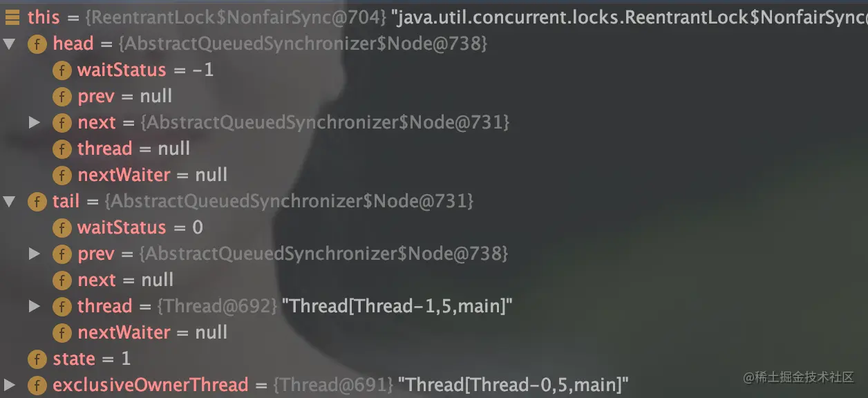Click the exclusiveOwnerThread field icon
This screenshot has width=868, height=398.
click(x=37, y=386)
